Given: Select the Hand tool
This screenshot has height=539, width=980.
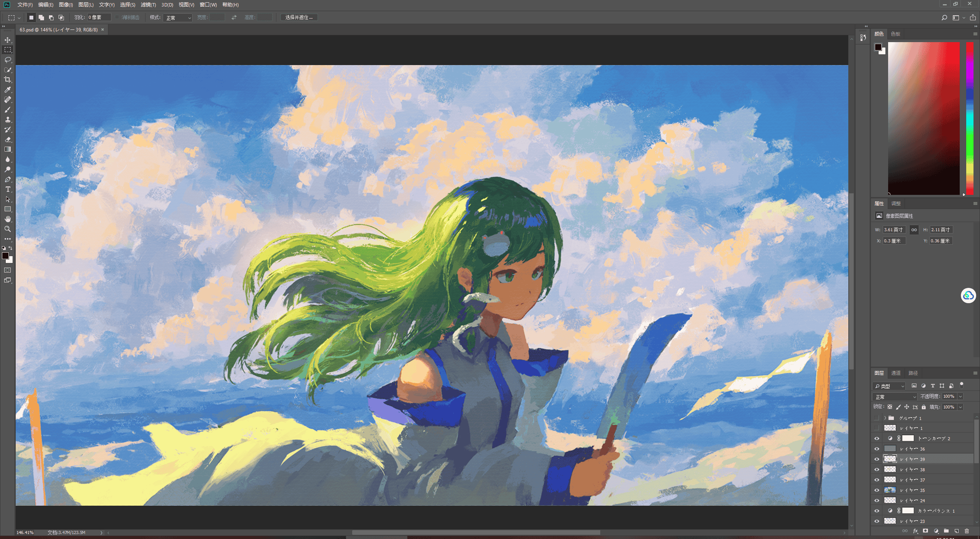Looking at the screenshot, I should pos(8,219).
